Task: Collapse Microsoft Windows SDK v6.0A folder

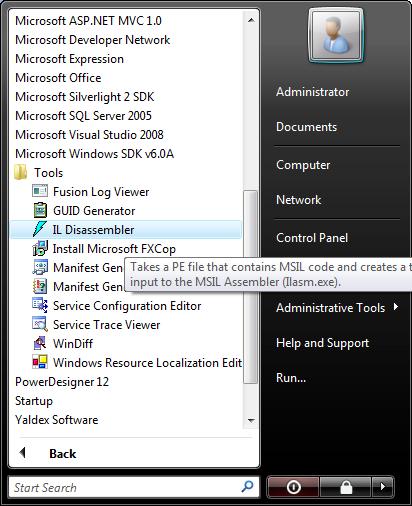Action: pos(95,154)
